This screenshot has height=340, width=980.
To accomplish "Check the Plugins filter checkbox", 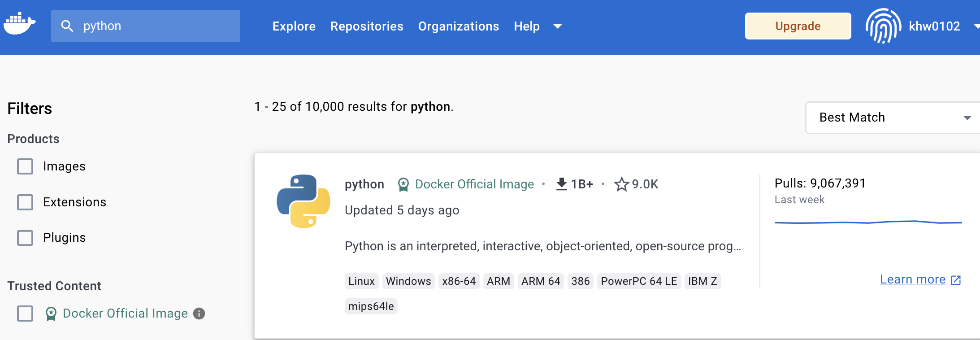I will pos(25,238).
